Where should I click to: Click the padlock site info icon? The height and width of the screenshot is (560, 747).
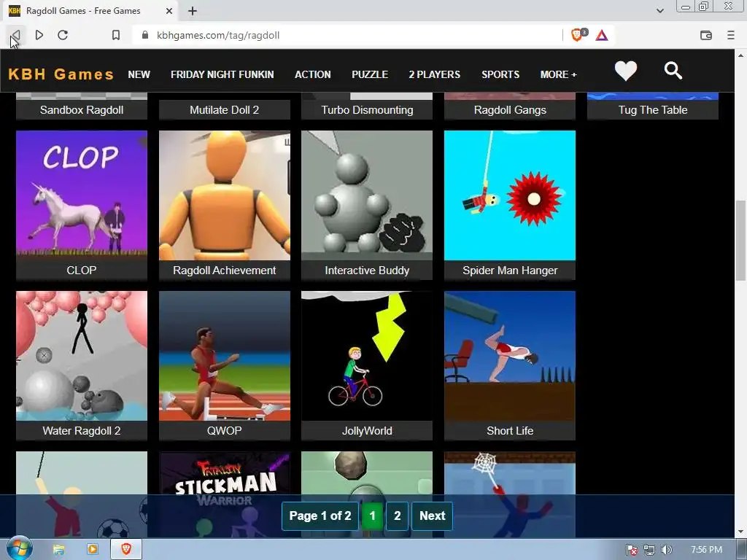tap(146, 35)
